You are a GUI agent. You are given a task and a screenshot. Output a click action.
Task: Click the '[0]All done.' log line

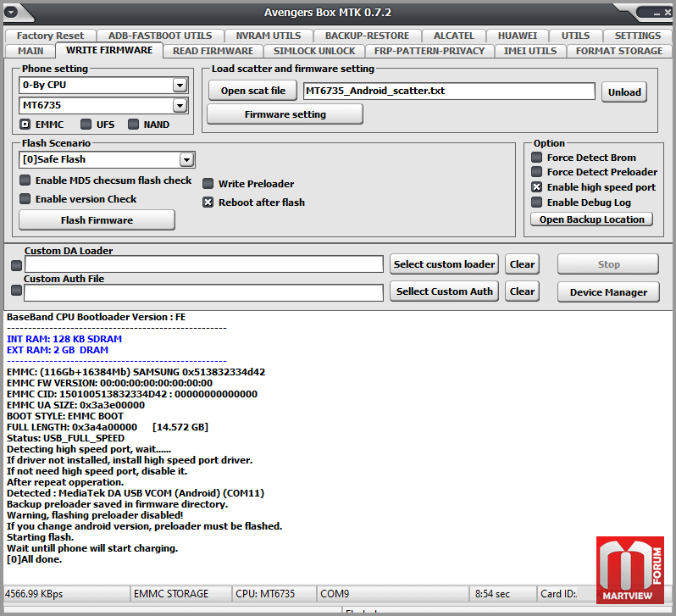coord(35,559)
